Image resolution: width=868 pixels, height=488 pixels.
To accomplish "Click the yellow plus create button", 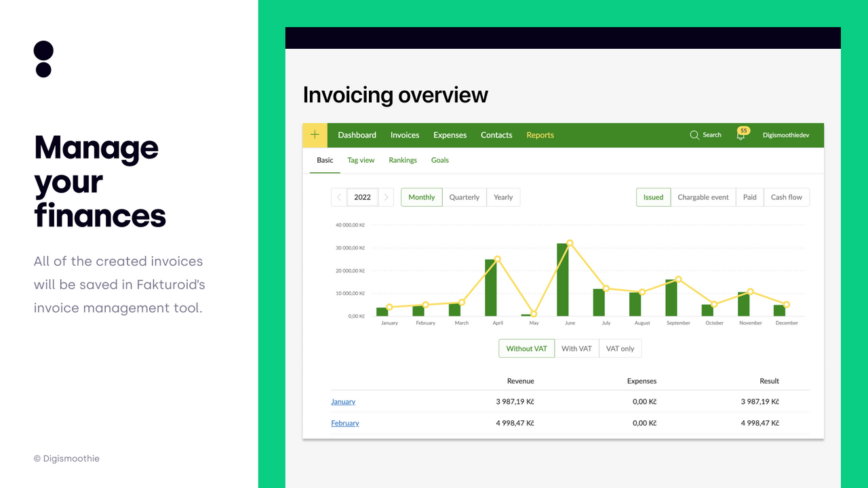I will [315, 135].
